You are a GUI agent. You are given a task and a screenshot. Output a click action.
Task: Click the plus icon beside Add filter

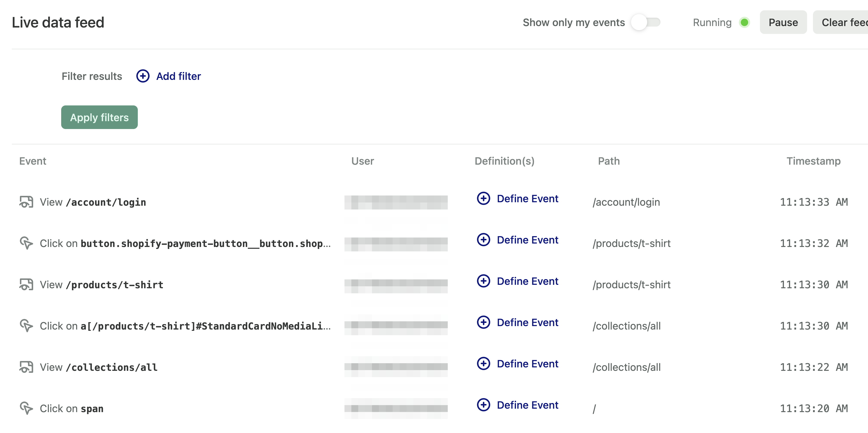[x=143, y=76]
